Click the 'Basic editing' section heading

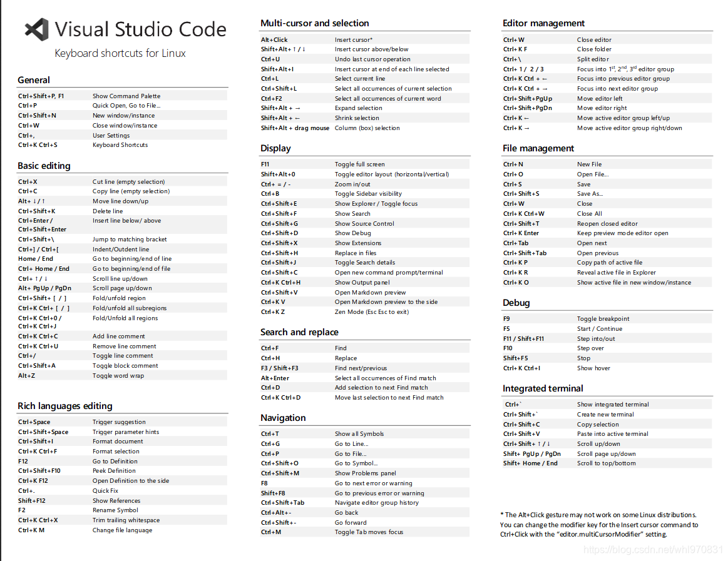tap(44, 166)
